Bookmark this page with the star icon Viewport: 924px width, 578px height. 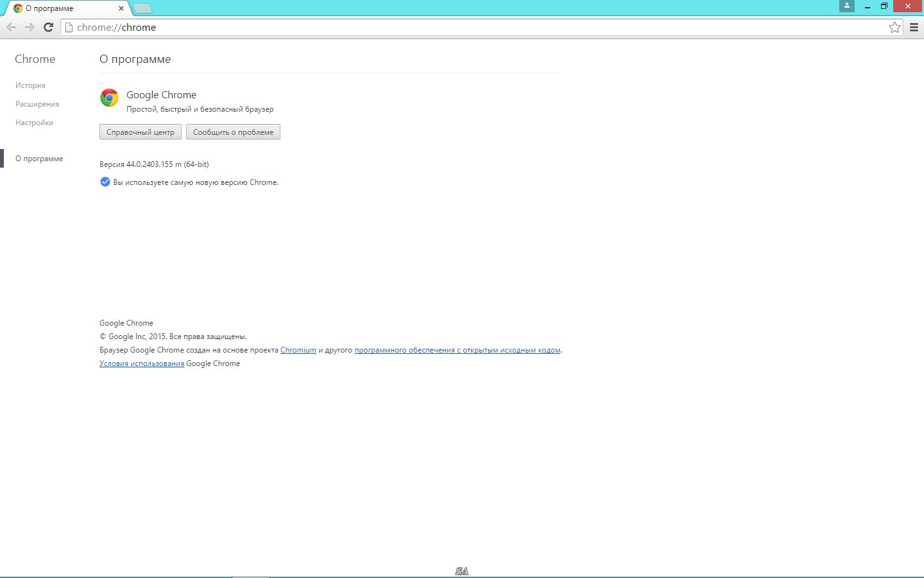[894, 27]
